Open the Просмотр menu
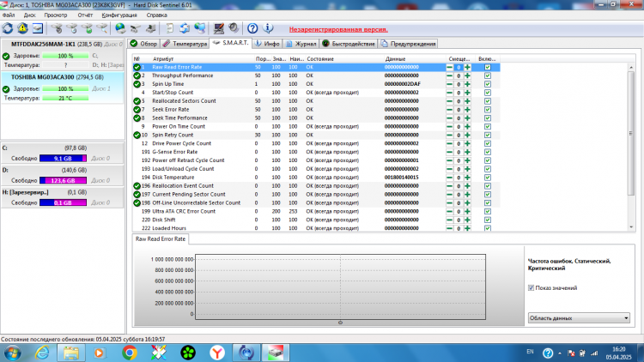644x362 pixels. click(56, 15)
